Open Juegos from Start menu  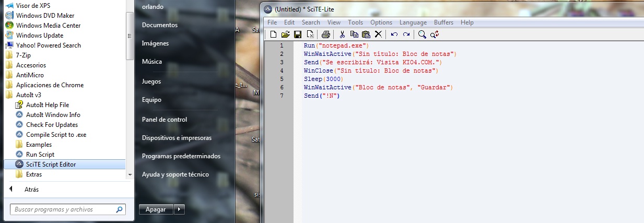[x=151, y=81]
